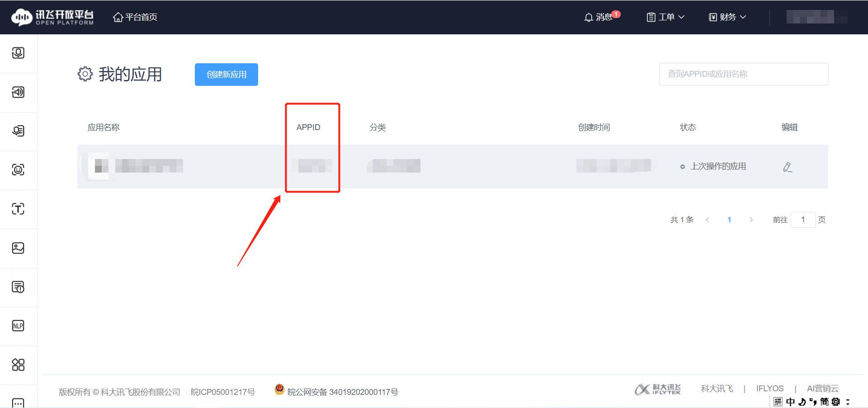Click the edit pencil icon in 编辑 column
The height and width of the screenshot is (408, 868).
click(788, 167)
